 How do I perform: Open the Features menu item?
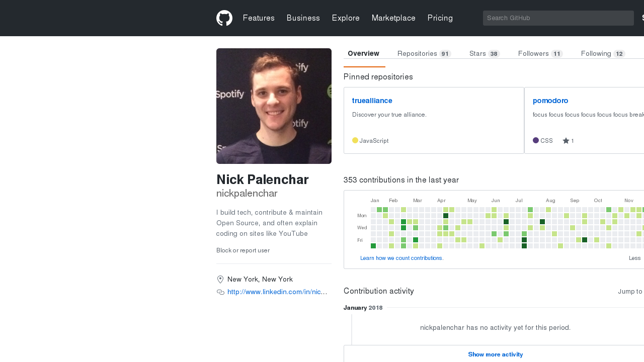pos(259,18)
